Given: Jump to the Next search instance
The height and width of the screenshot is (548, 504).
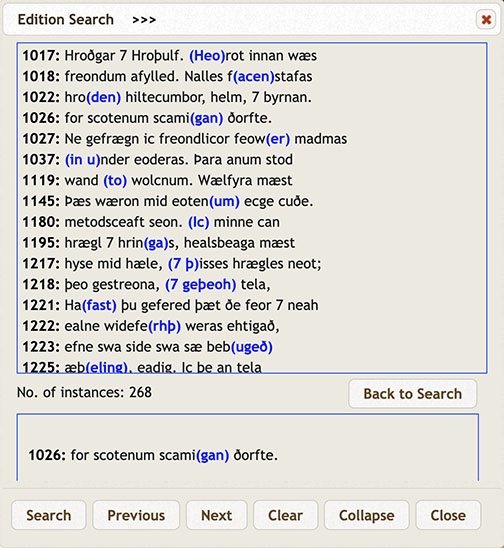Looking at the screenshot, I should tap(217, 515).
